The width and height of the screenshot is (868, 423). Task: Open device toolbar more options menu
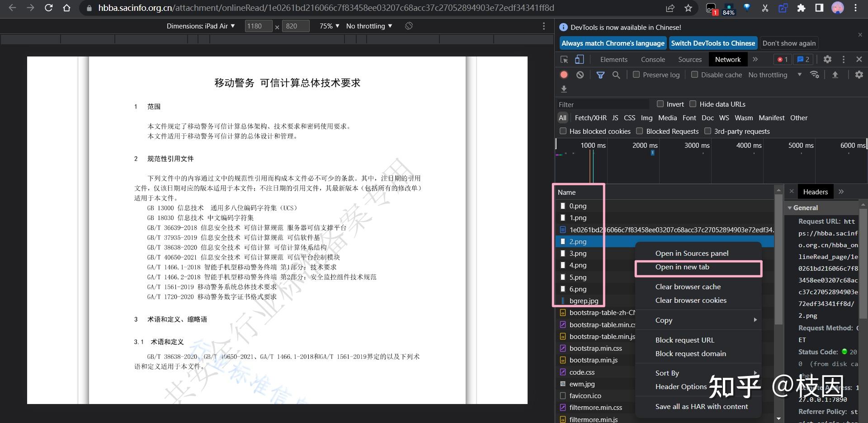(544, 26)
